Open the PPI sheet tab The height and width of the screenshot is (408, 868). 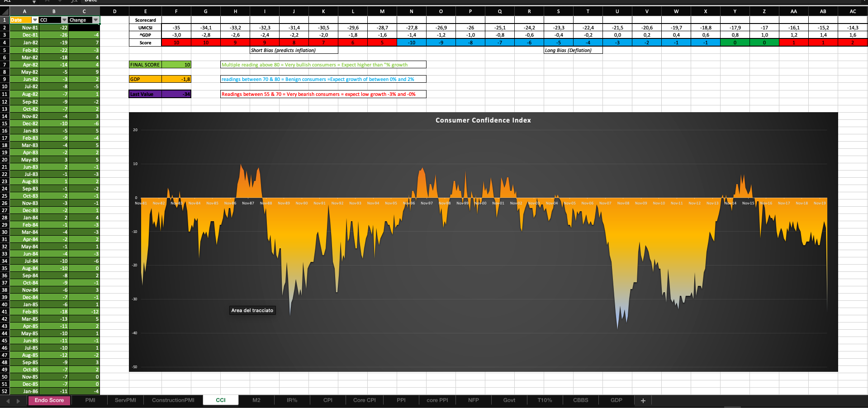(x=401, y=400)
